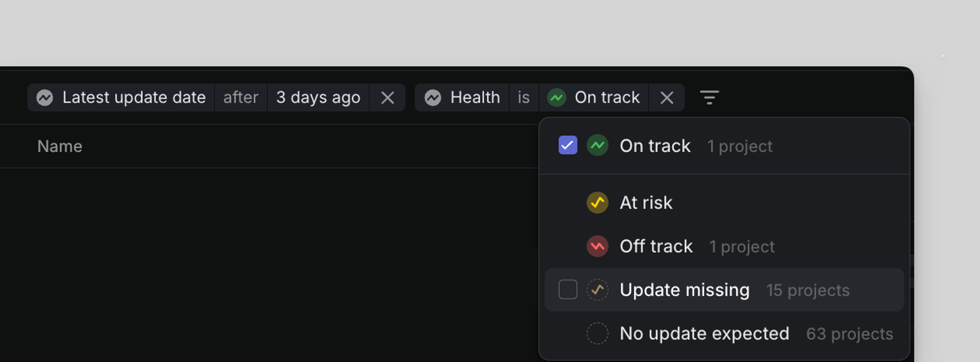Enable the Off track health filter option
Viewport: 980px width, 362px height.
[655, 246]
